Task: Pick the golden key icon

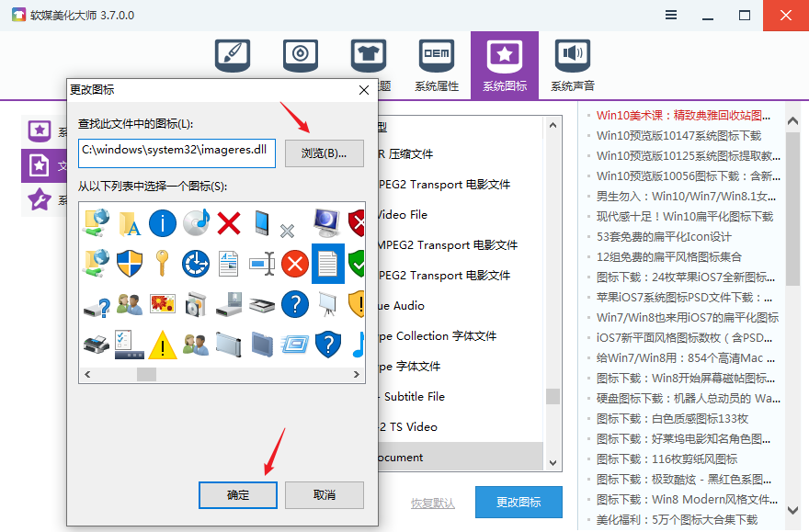Action: point(162,263)
